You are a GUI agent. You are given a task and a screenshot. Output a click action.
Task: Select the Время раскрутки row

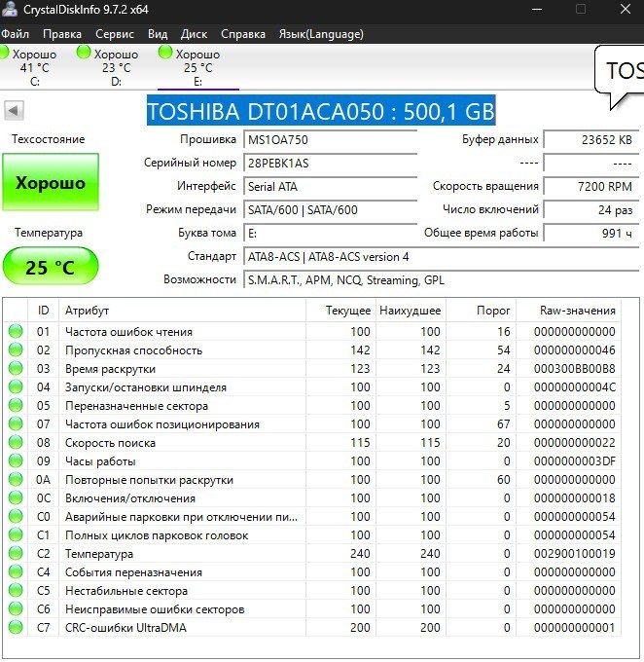(x=312, y=369)
